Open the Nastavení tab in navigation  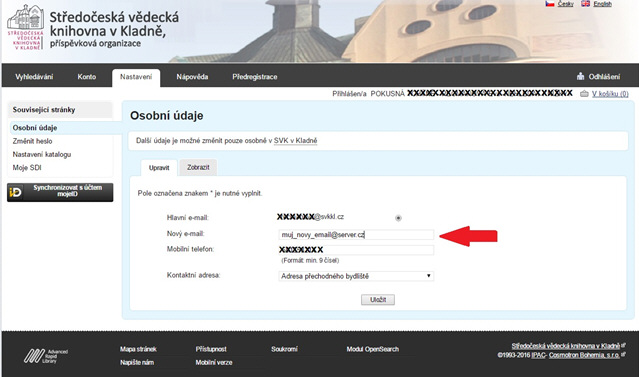(136, 77)
